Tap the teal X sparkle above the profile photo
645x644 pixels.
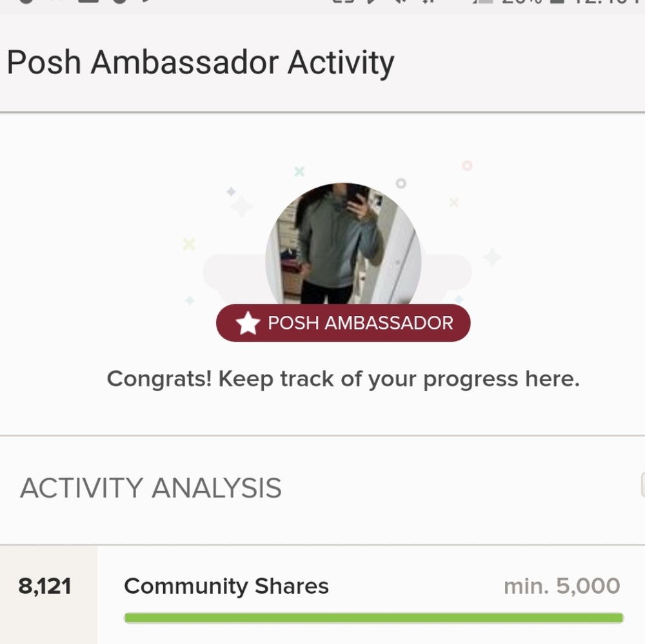click(x=299, y=171)
